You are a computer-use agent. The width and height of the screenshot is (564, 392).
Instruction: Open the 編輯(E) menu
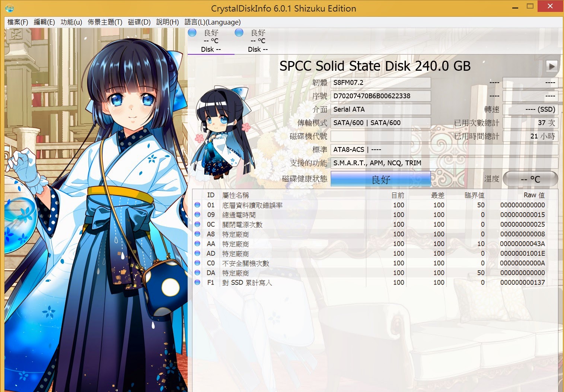point(44,22)
